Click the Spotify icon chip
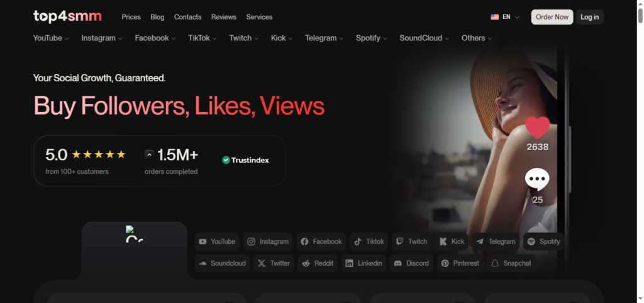The image size is (644, 303). pyautogui.click(x=543, y=242)
